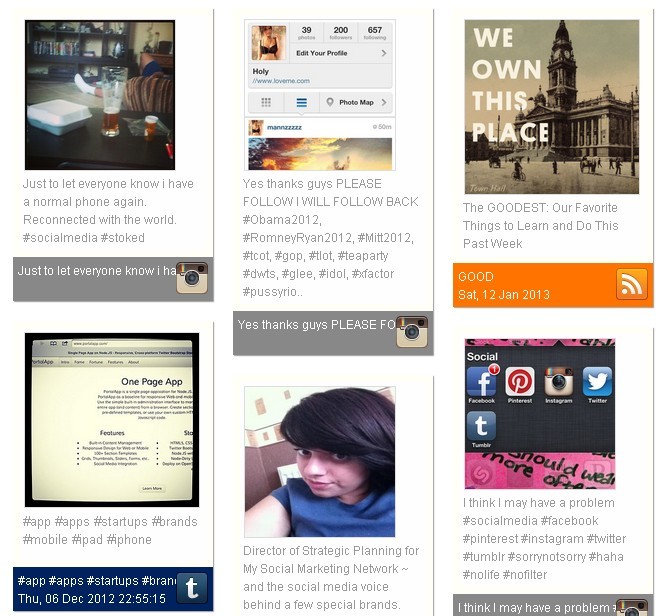Image resolution: width=664 pixels, height=616 pixels.
Task: Open the selfie photo with blue shirt
Action: click(320, 462)
